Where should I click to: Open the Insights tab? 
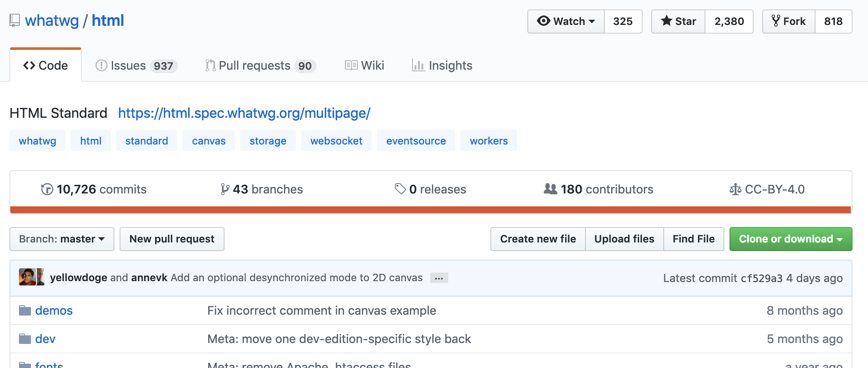click(x=442, y=65)
